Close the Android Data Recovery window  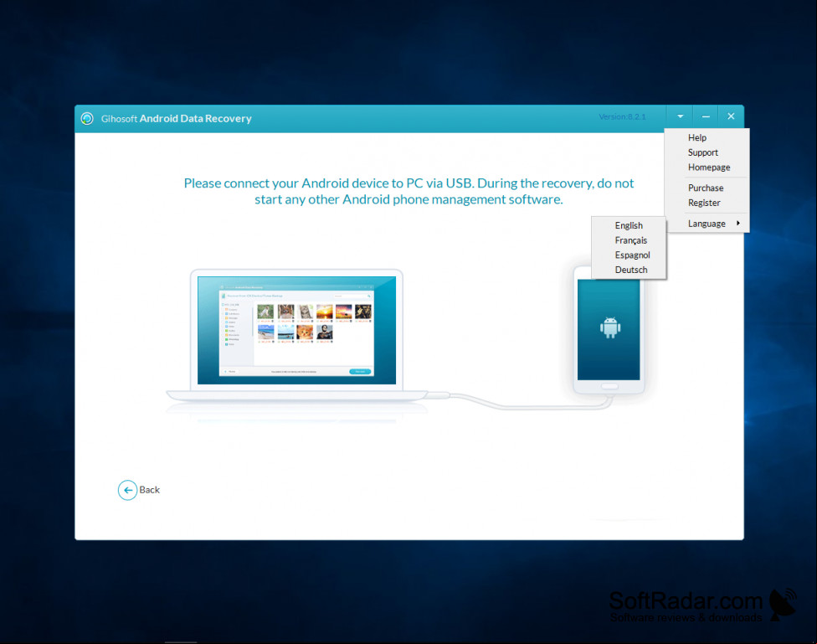(x=731, y=116)
